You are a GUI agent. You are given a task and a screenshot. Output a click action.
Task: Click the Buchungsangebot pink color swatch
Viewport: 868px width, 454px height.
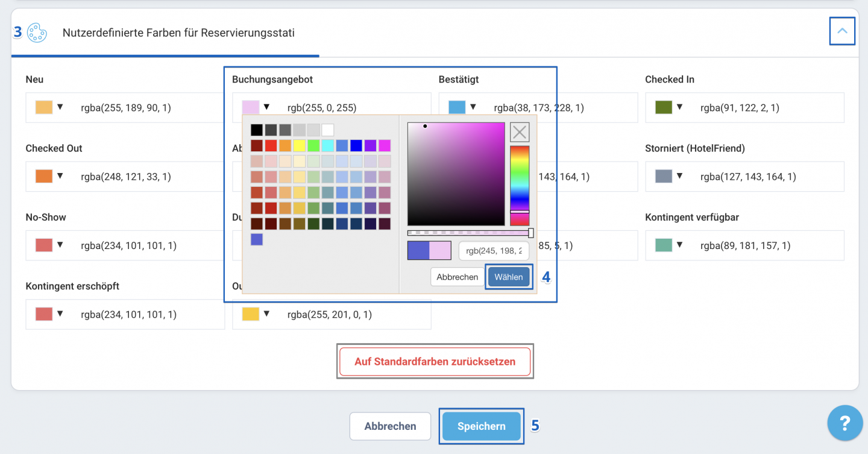[x=251, y=107]
